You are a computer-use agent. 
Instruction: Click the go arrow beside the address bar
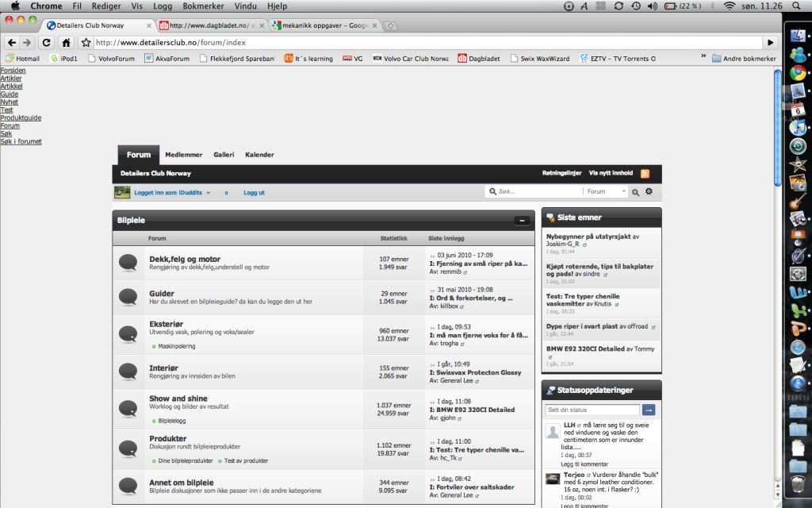point(771,43)
